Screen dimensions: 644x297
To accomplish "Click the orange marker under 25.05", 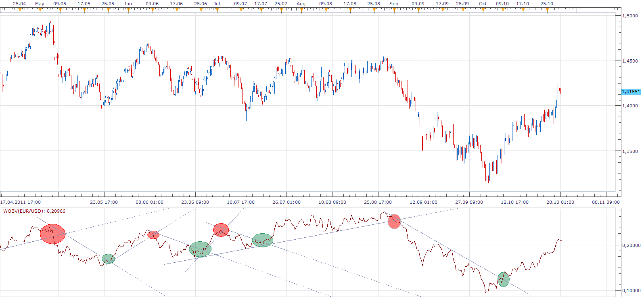I will pos(108,10).
